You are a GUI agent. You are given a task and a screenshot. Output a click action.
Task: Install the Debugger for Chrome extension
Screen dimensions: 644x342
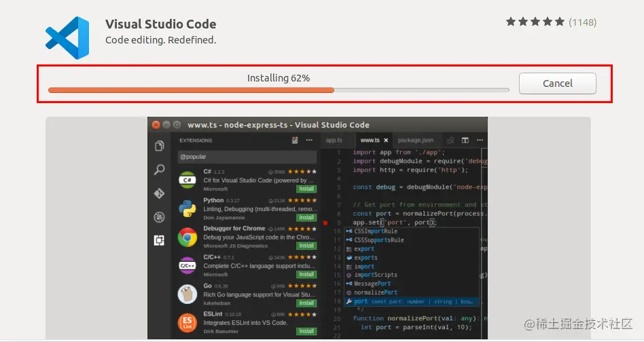[x=306, y=246]
